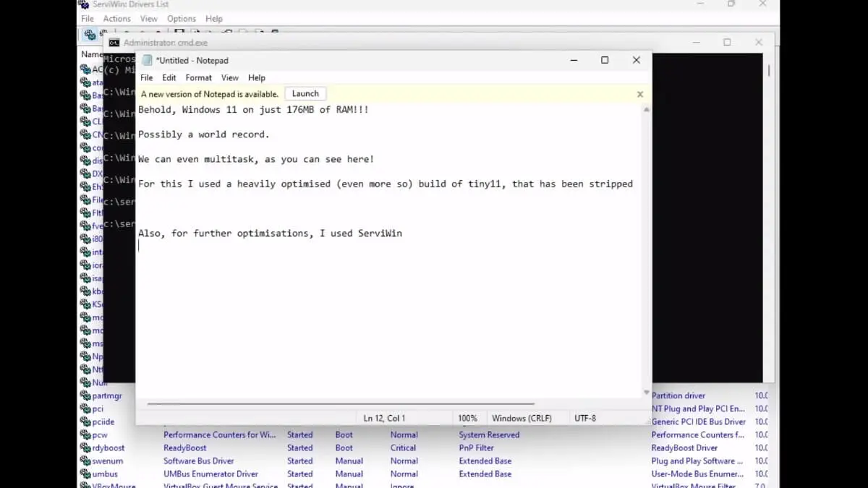
Task: Click the cmd.exe icon in its title bar
Action: [114, 43]
